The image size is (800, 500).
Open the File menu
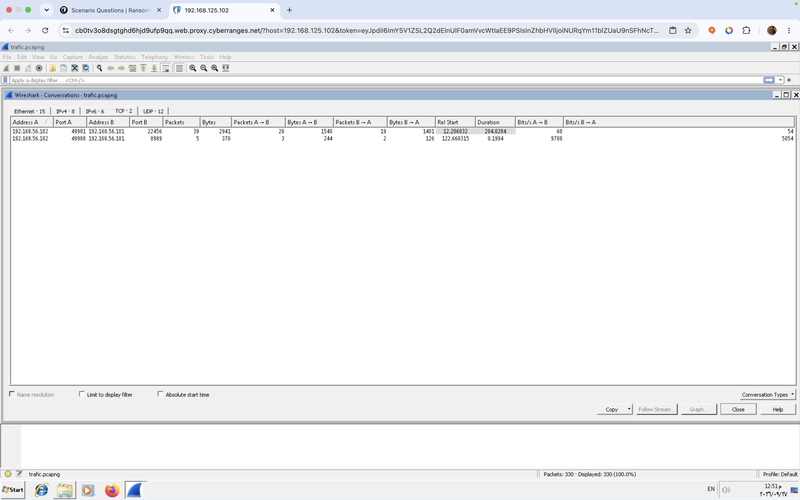pos(7,57)
